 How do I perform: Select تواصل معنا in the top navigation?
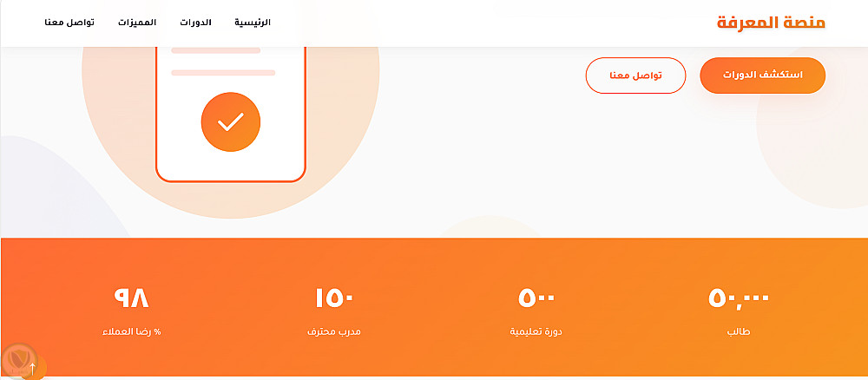tap(69, 23)
